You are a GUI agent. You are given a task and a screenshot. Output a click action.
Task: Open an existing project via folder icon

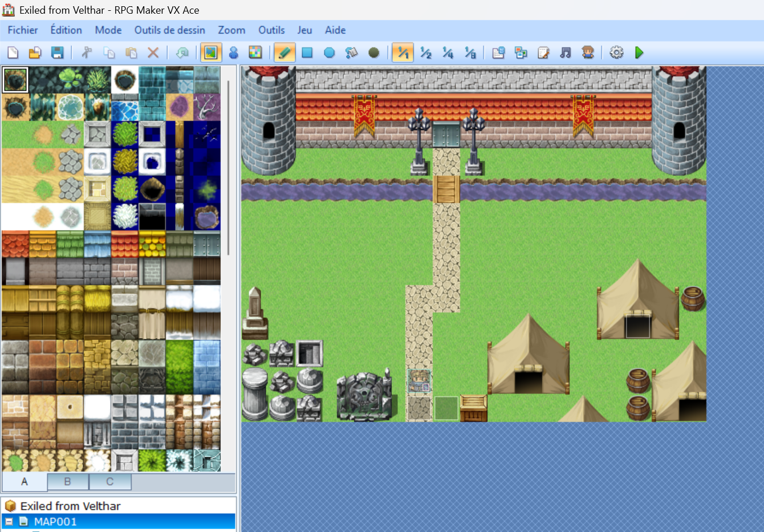[35, 53]
